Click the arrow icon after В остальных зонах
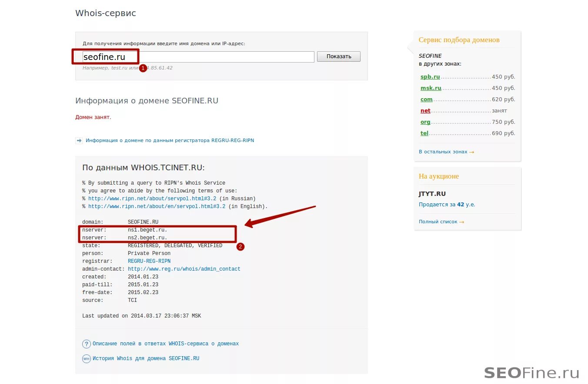The height and width of the screenshot is (384, 588). coord(472,152)
